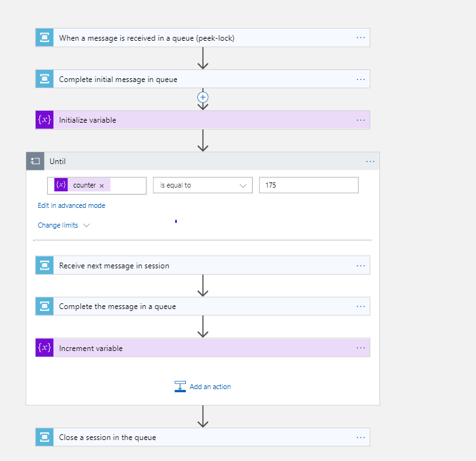The width and height of the screenshot is (476, 461).
Task: Click the Service Bus icon on peek-lock trigger
Action: 45,38
